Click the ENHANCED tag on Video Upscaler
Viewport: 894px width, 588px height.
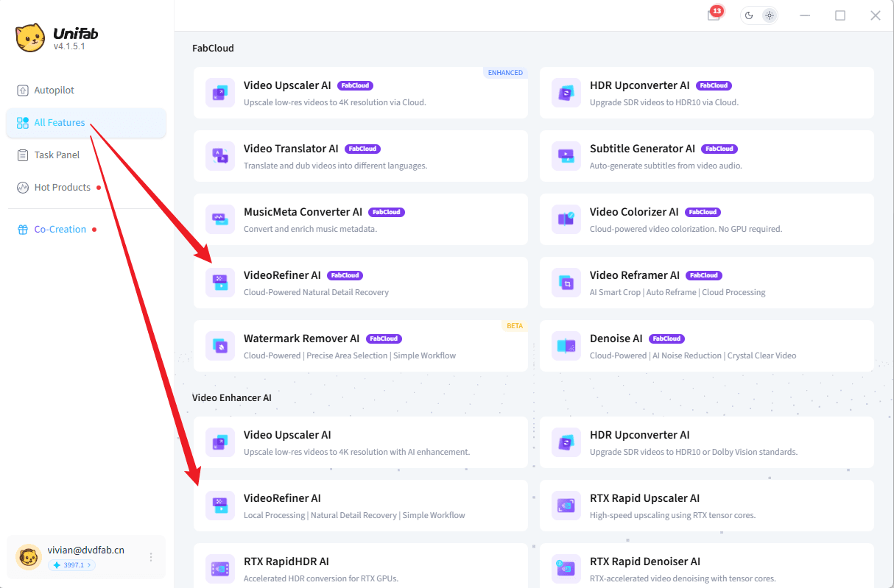[505, 73]
